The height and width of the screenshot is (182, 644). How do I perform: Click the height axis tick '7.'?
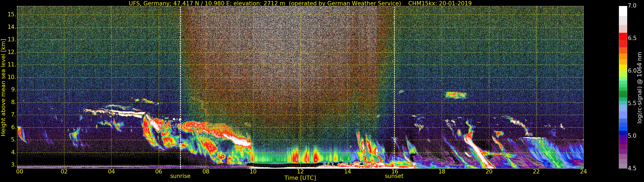14,115
